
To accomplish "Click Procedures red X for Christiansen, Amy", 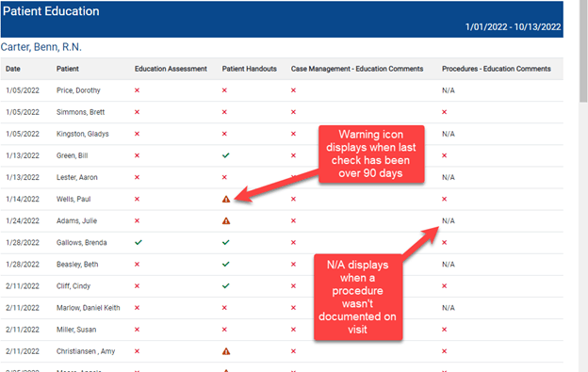I will coord(445,351).
